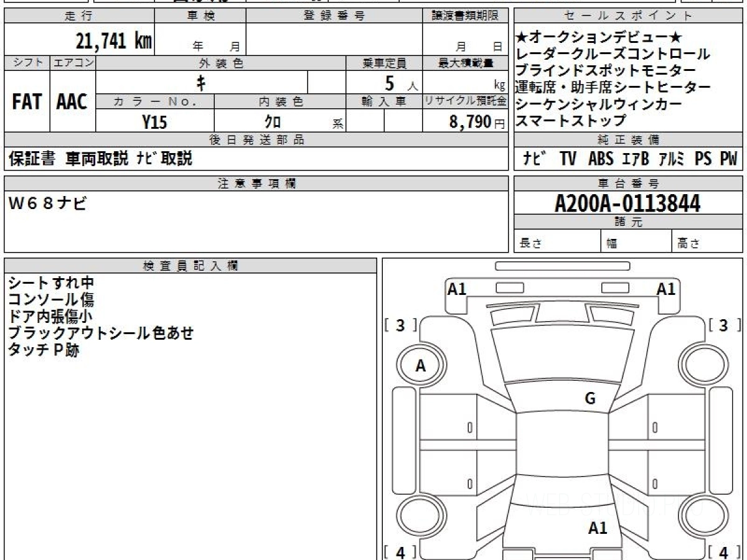Click the エアコン header cell
Viewport: 747px width, 560px height.
pos(73,63)
